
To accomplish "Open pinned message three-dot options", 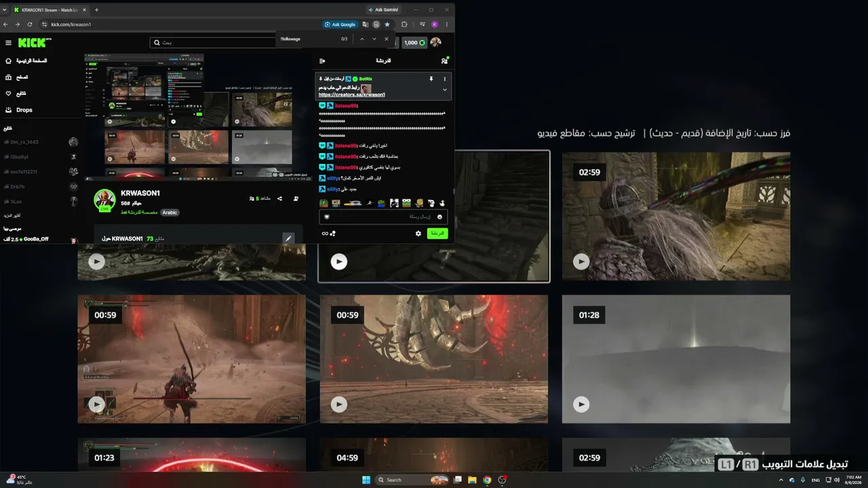I will click(x=445, y=79).
